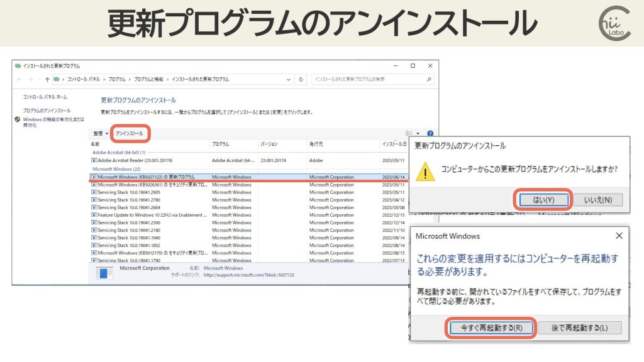Click the アンインストール toolbar button
The image size is (644, 362).
pyautogui.click(x=130, y=133)
